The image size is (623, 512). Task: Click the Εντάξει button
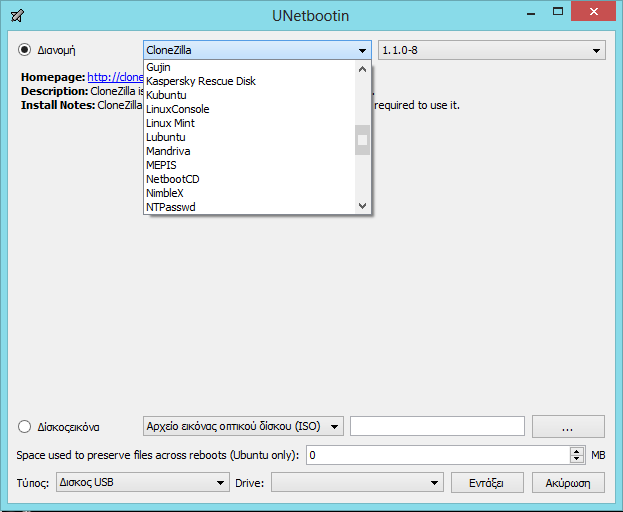click(487, 483)
